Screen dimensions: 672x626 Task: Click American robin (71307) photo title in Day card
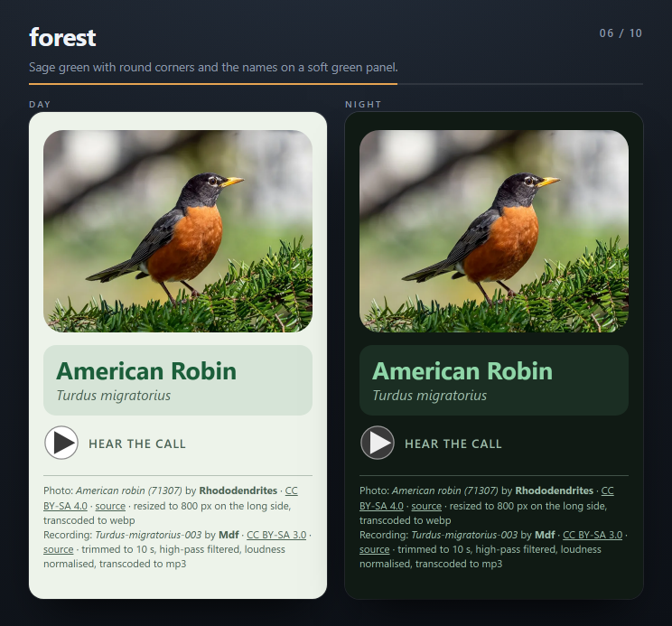(129, 491)
